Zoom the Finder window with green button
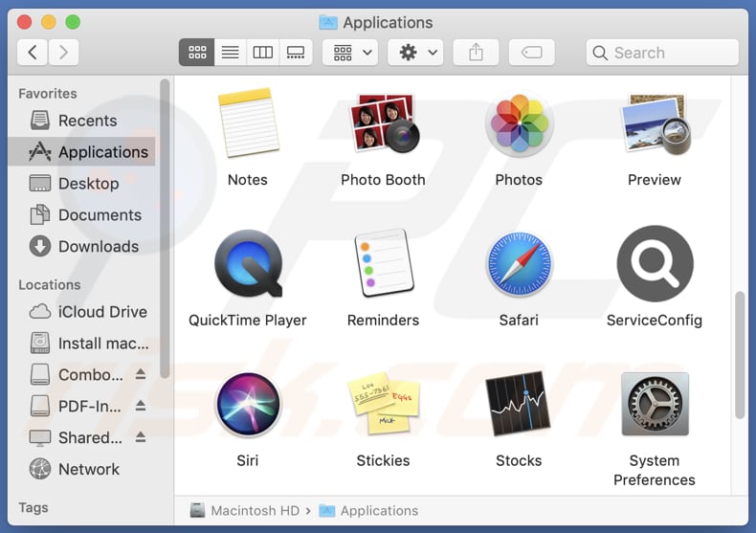The width and height of the screenshot is (756, 533). point(73,22)
